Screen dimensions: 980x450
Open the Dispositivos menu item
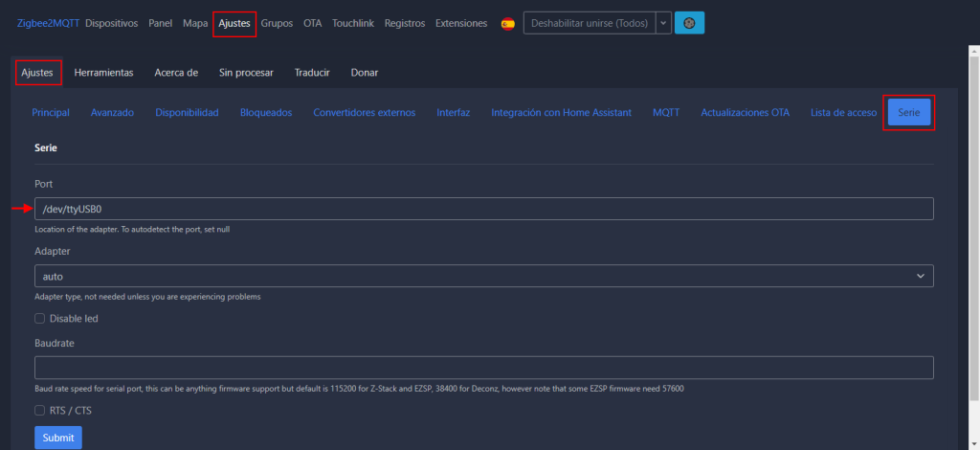112,23
